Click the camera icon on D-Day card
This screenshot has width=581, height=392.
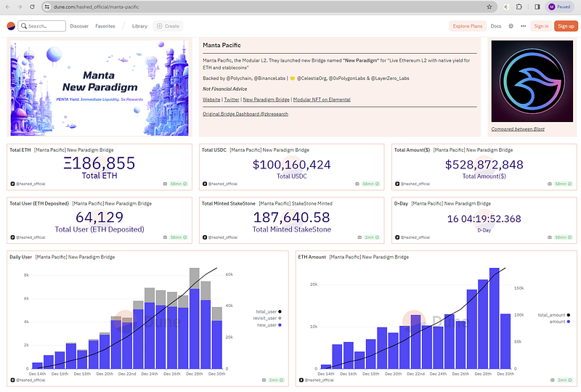click(x=550, y=237)
